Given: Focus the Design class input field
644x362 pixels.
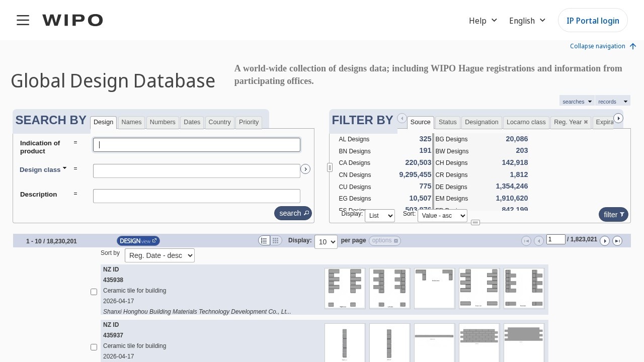Looking at the screenshot, I should pyautogui.click(x=197, y=171).
